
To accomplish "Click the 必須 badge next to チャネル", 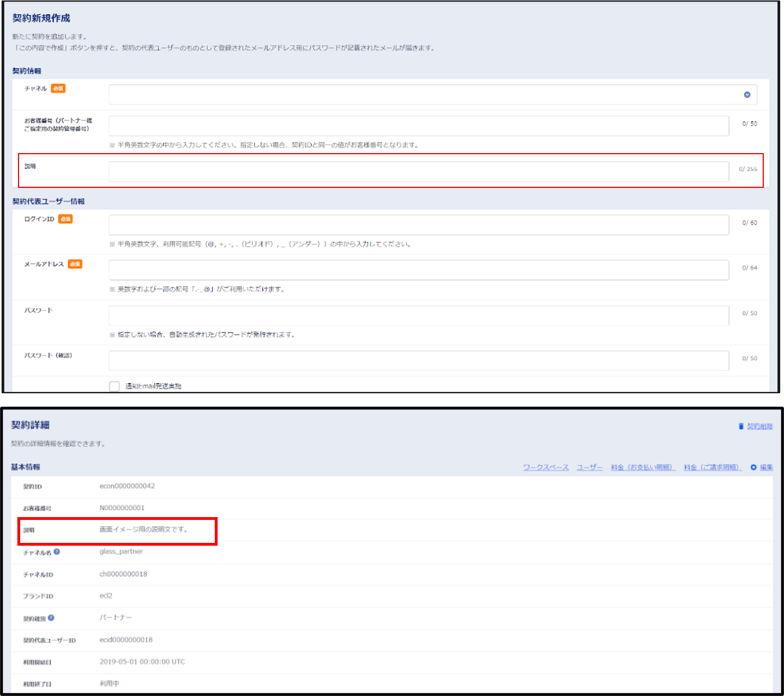I will (58, 88).
